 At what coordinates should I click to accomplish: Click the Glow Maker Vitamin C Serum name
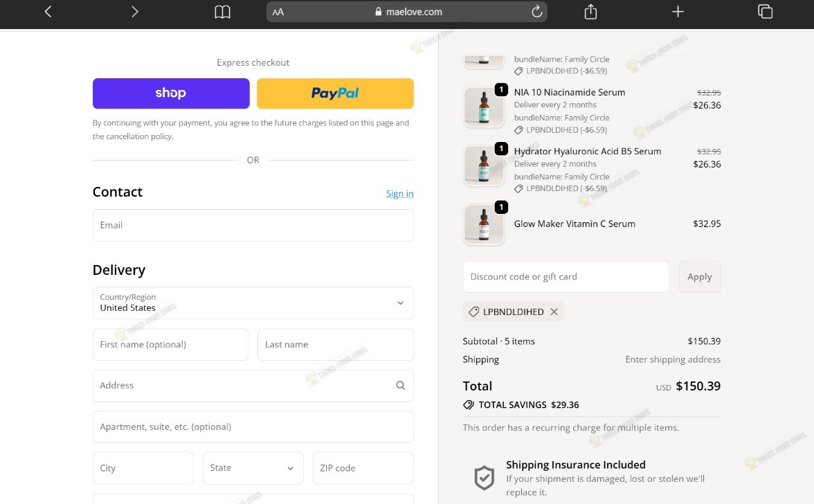click(x=575, y=224)
